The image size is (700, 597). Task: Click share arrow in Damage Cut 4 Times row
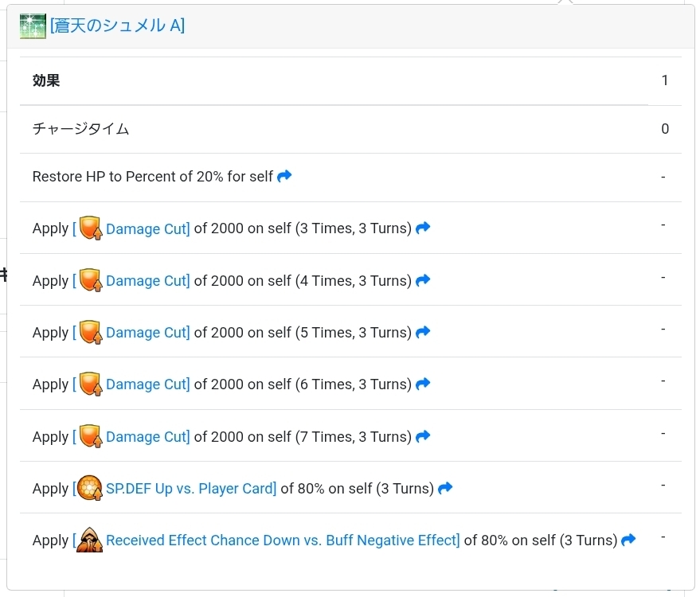pos(423,280)
